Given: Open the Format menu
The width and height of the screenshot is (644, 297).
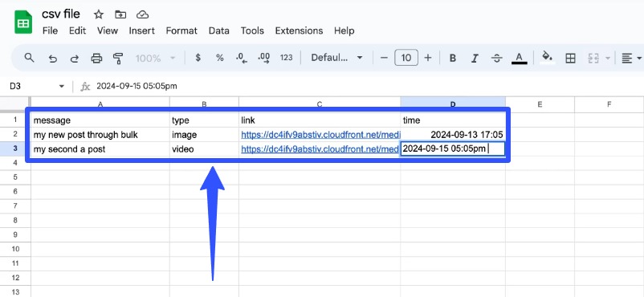Looking at the screenshot, I should point(181,31).
